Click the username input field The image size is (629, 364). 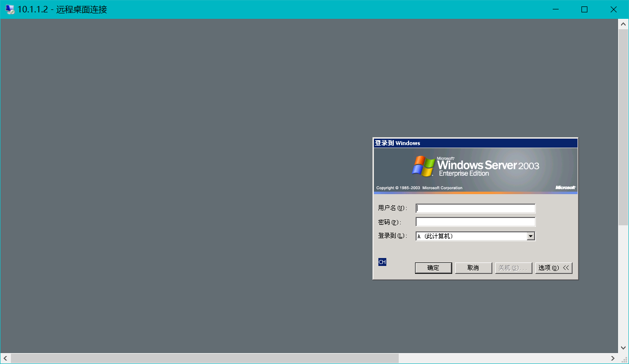point(475,208)
